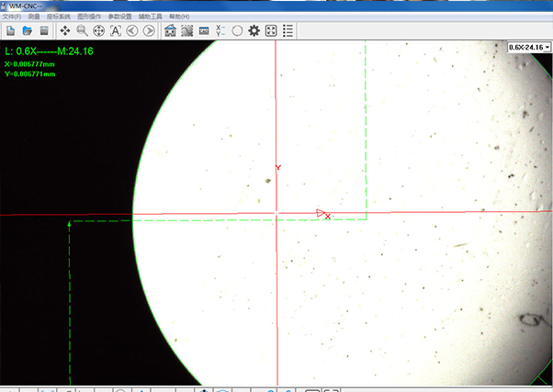
Task: Open the 测量 menu
Action: (x=34, y=17)
